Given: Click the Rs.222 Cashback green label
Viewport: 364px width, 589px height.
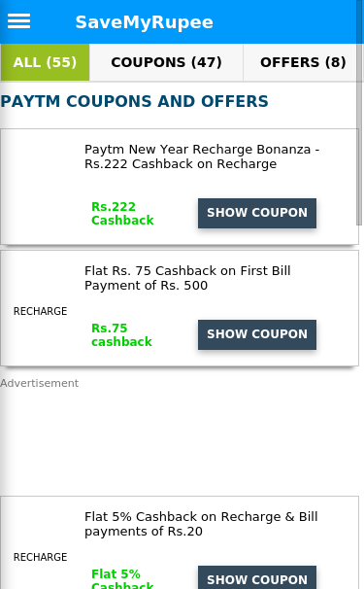Looking at the screenshot, I should point(122,214).
